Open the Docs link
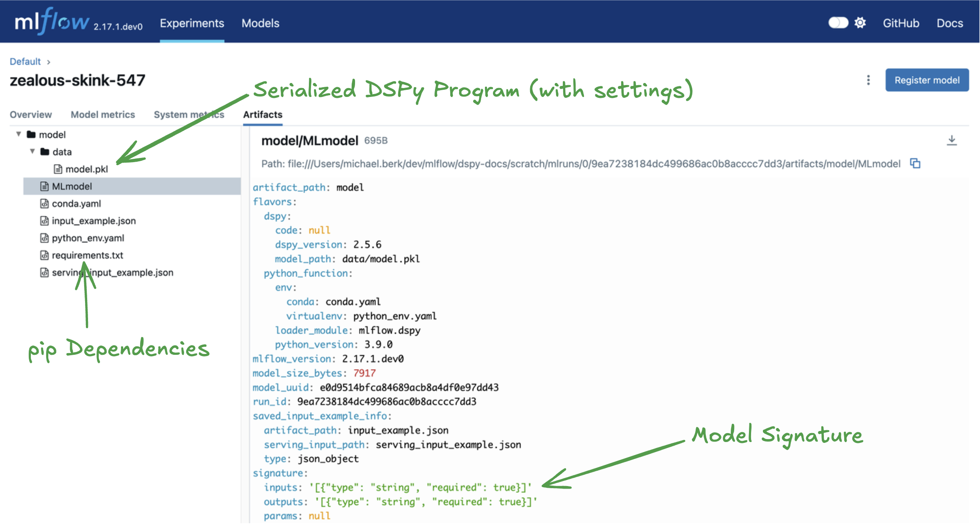Screen dimensions: 980x525 click(x=950, y=23)
